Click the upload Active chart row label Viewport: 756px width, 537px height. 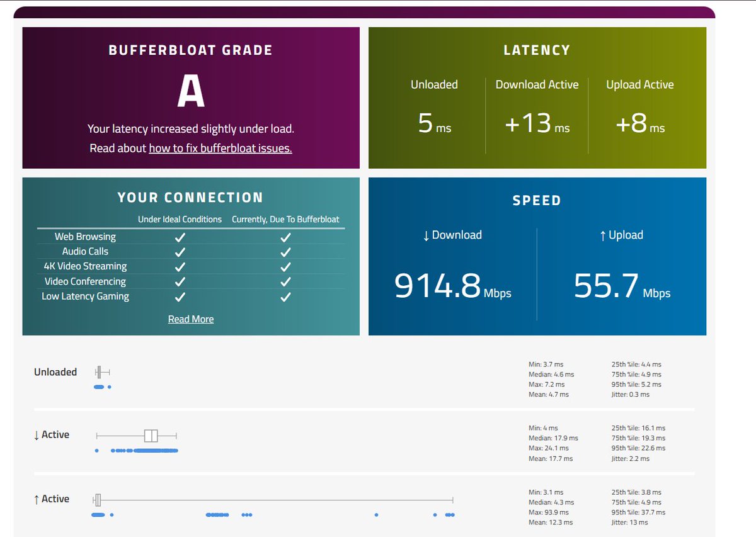52,499
